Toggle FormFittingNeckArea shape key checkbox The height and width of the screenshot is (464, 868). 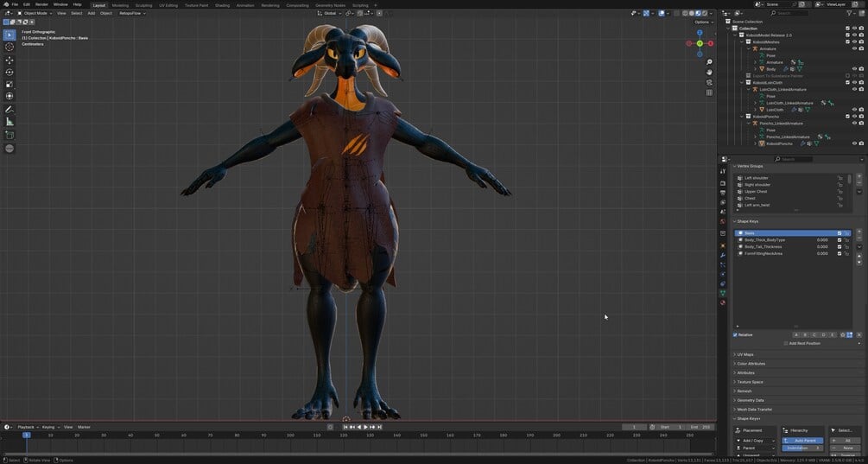tap(839, 253)
